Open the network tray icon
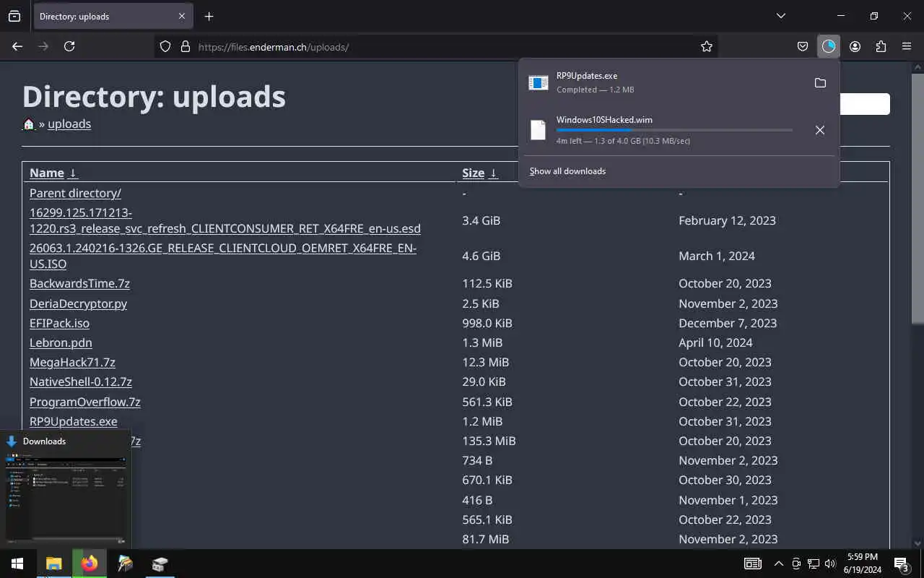This screenshot has height=578, width=924. [814, 564]
